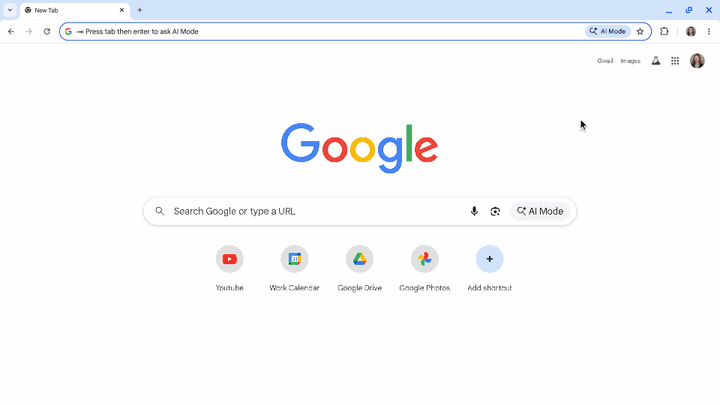Open the Work Calendar shortcut
Screen dimensions: 720x405
[294, 268]
